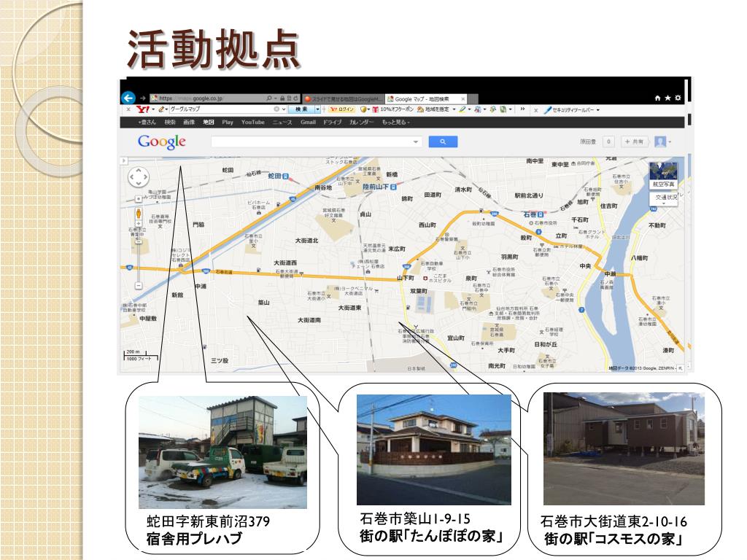
Task: Open the 検索 link in Google bar
Action: click(x=170, y=122)
